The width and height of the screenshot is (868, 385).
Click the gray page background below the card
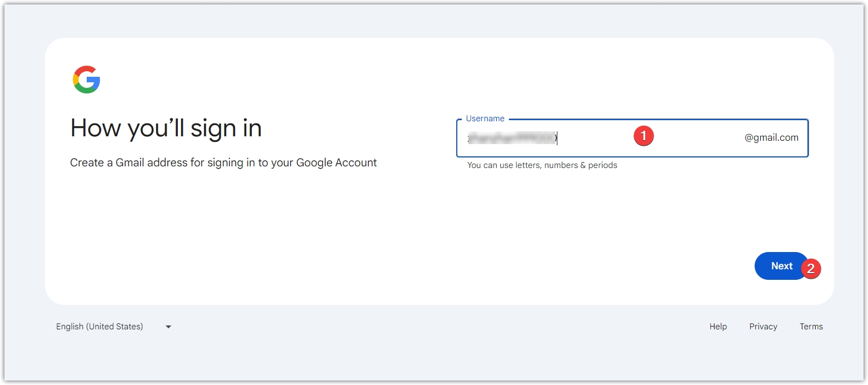[x=433, y=356]
